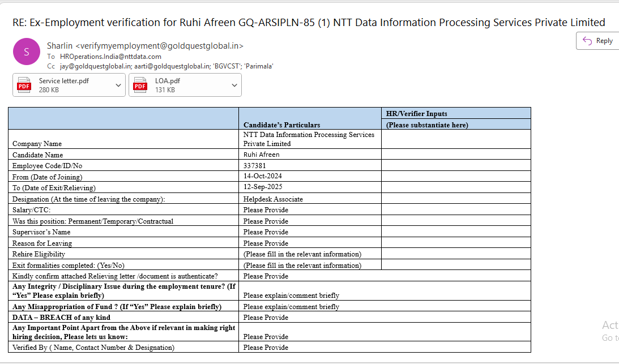The width and height of the screenshot is (619, 364).
Task: Click the PDF icon for LOA.pdf
Action: coord(140,85)
